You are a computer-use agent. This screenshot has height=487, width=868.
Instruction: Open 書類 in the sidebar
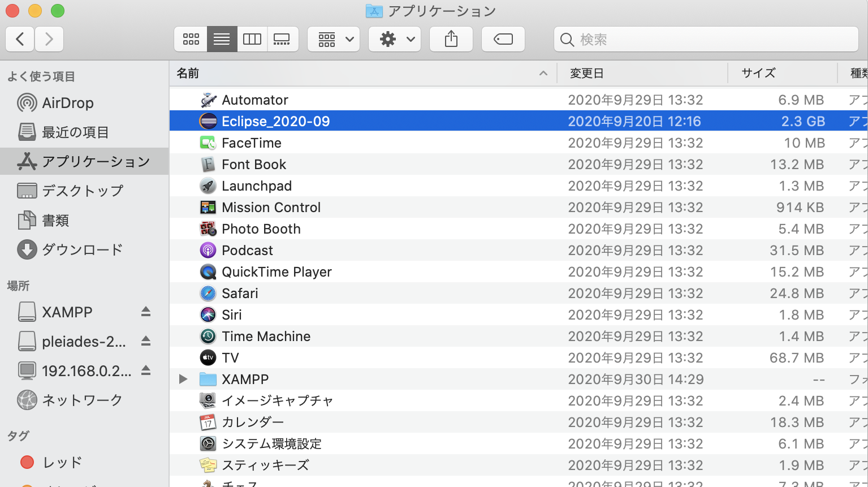tap(84, 221)
